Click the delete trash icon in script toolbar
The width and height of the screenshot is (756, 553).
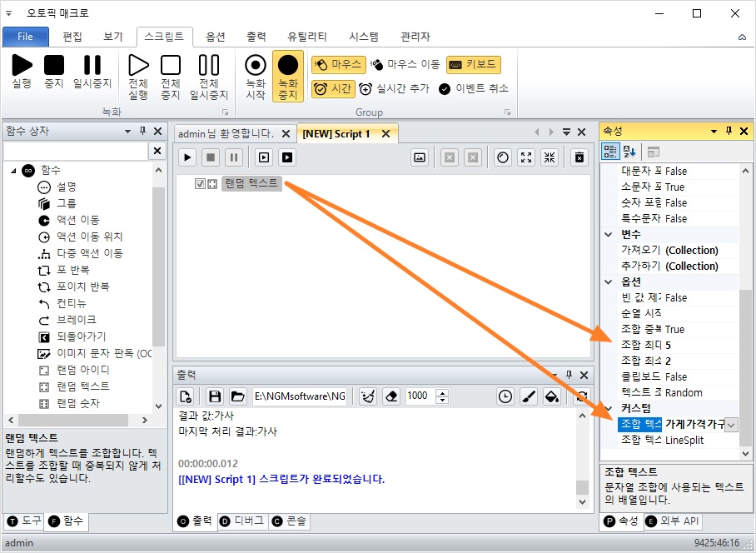pos(579,157)
